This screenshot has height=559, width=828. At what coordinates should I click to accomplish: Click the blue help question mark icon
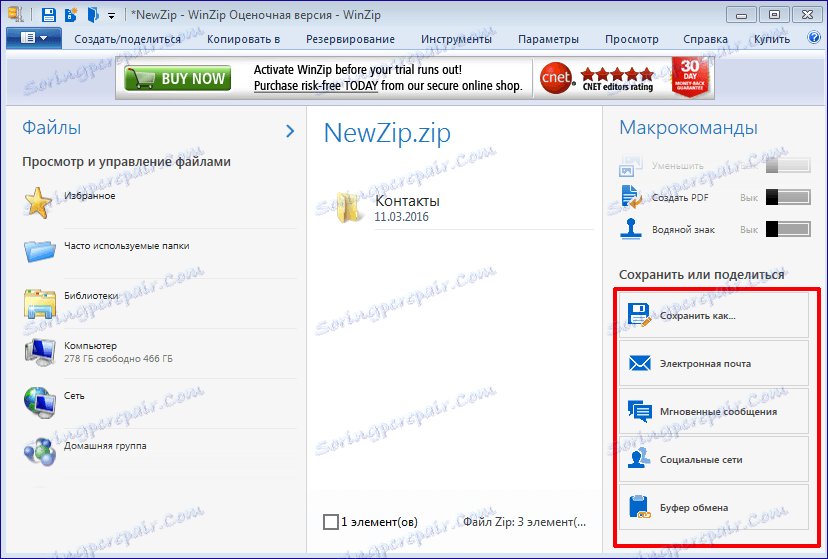[x=814, y=37]
